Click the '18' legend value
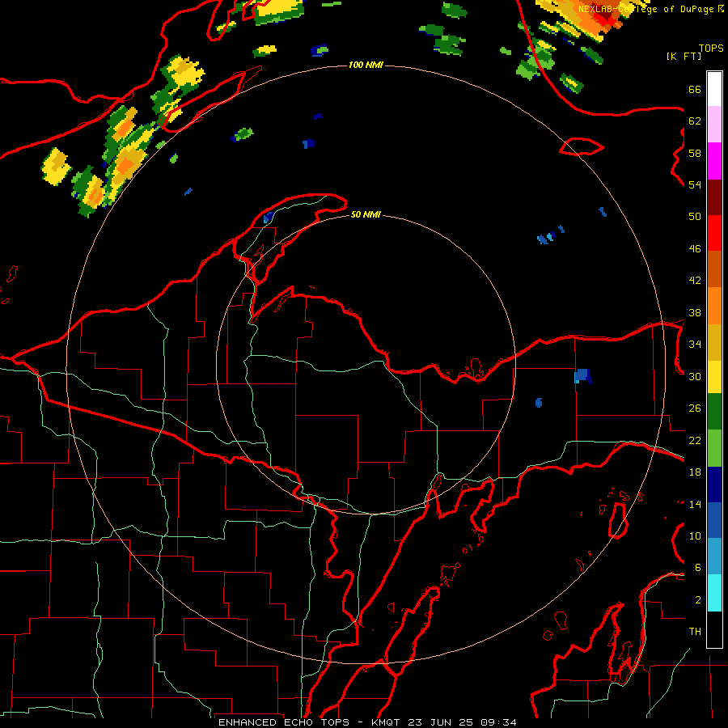Image resolution: width=728 pixels, height=728 pixels. click(x=695, y=472)
